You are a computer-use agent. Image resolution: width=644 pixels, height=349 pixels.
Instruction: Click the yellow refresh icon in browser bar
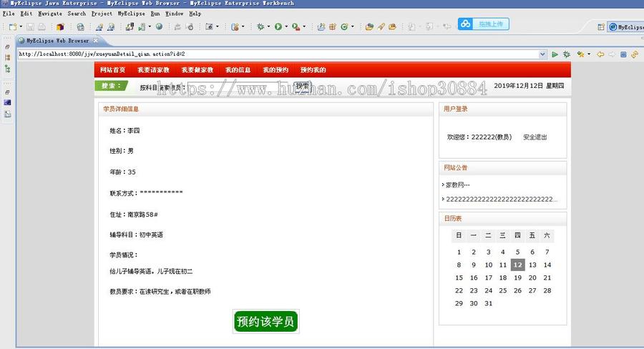tap(635, 54)
